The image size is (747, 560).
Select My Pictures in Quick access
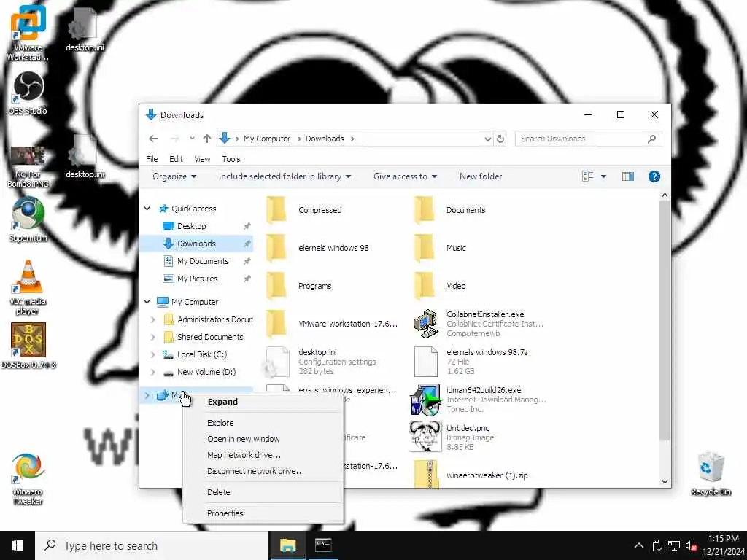tap(197, 279)
